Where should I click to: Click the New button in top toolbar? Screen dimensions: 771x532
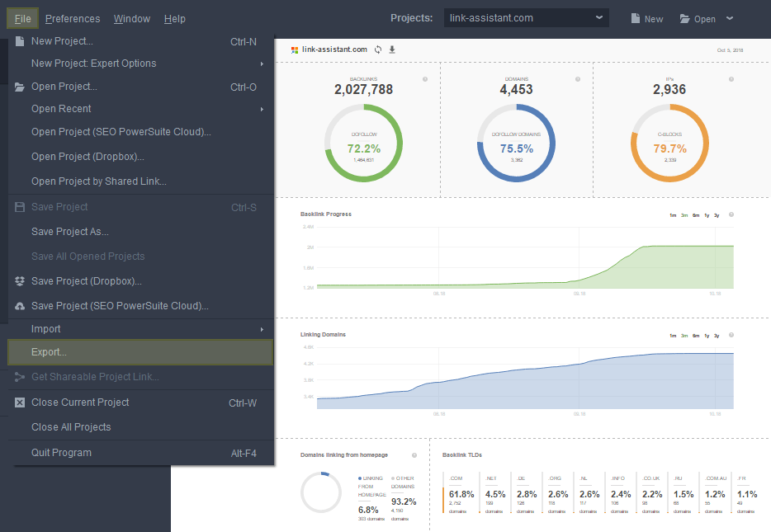[x=647, y=19]
